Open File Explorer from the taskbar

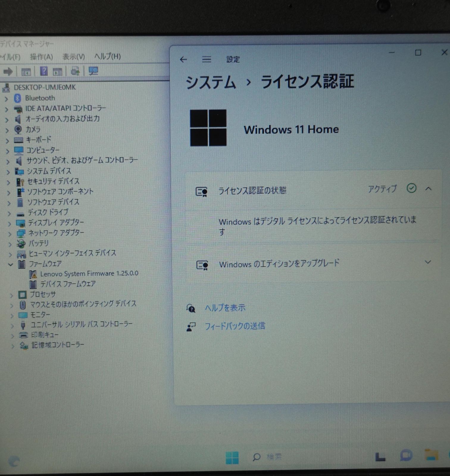tap(431, 455)
